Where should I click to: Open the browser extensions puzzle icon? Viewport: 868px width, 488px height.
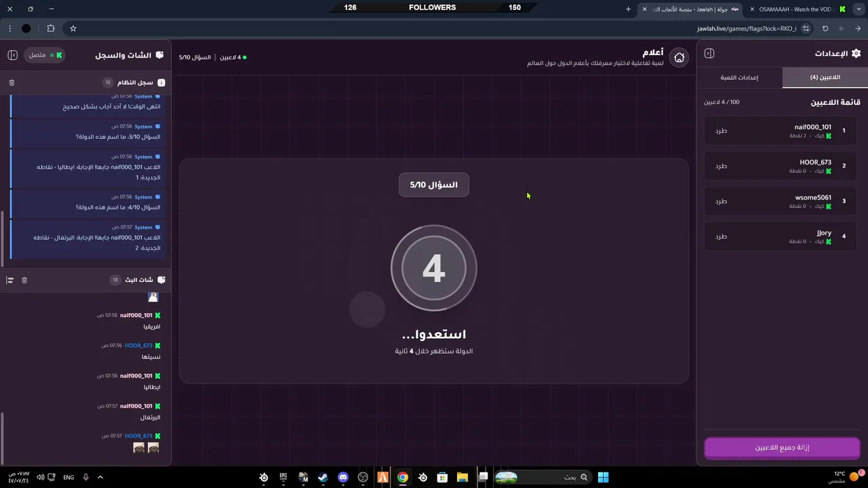click(51, 28)
